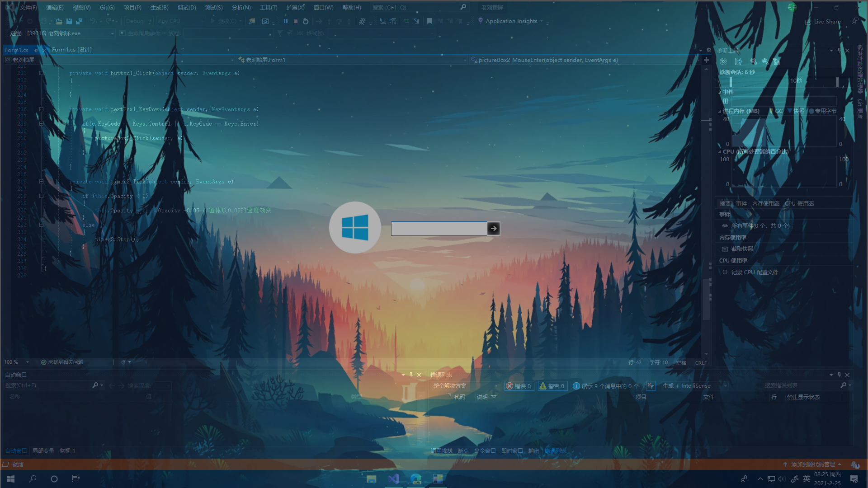Click the zoom in icon in diagnostic tools
This screenshot has width=868, height=488.
[753, 61]
